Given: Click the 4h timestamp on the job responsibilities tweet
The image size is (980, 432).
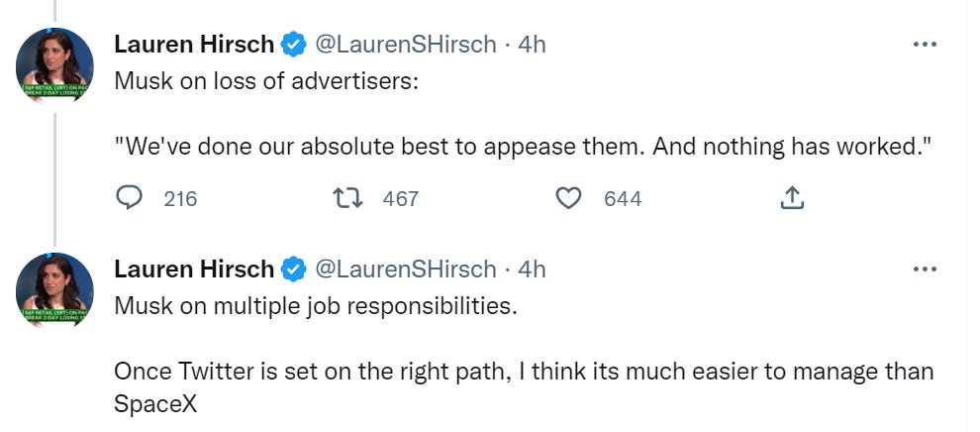Looking at the screenshot, I should click(532, 269).
